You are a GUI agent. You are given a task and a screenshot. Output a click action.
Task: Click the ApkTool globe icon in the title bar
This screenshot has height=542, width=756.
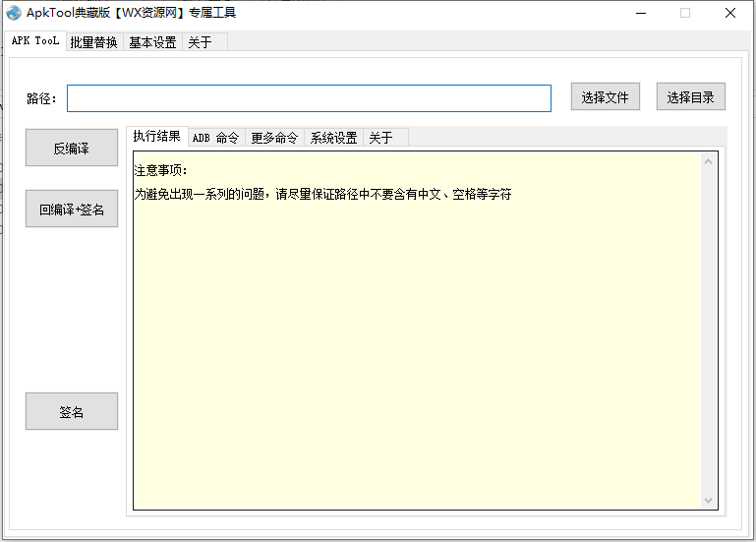(x=14, y=13)
